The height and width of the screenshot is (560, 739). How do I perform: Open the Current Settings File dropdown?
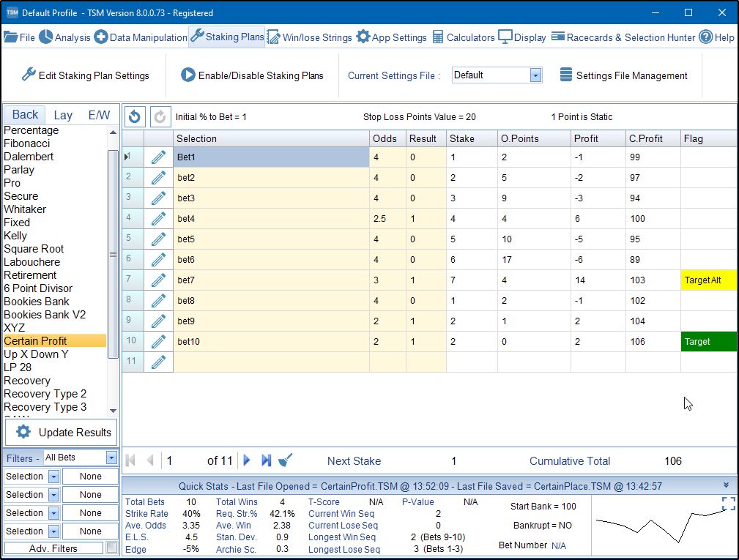click(x=535, y=75)
